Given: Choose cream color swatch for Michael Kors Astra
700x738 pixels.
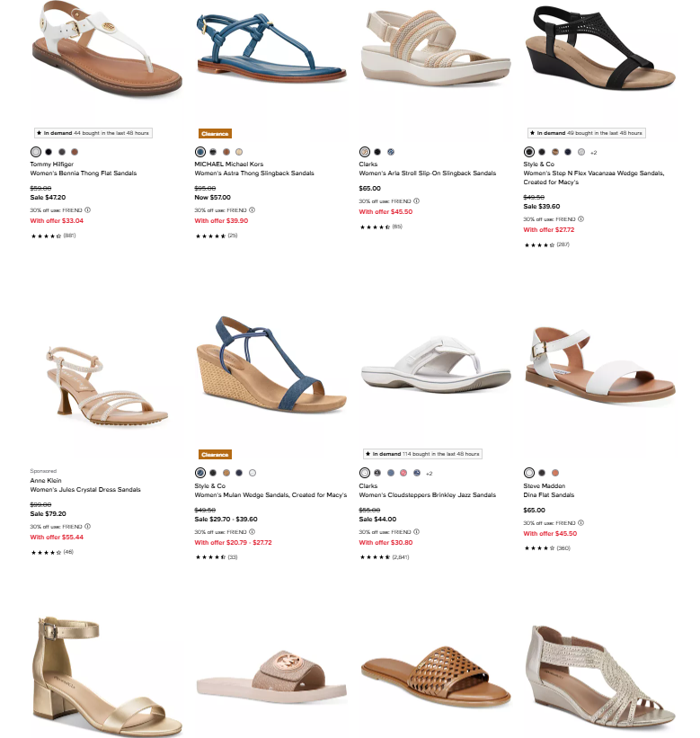Looking at the screenshot, I should (239, 152).
